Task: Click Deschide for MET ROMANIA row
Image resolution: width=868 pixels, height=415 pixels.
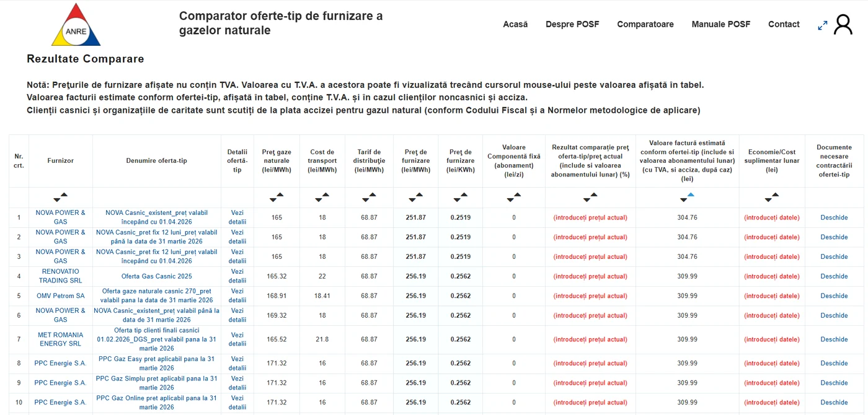Action: click(834, 339)
